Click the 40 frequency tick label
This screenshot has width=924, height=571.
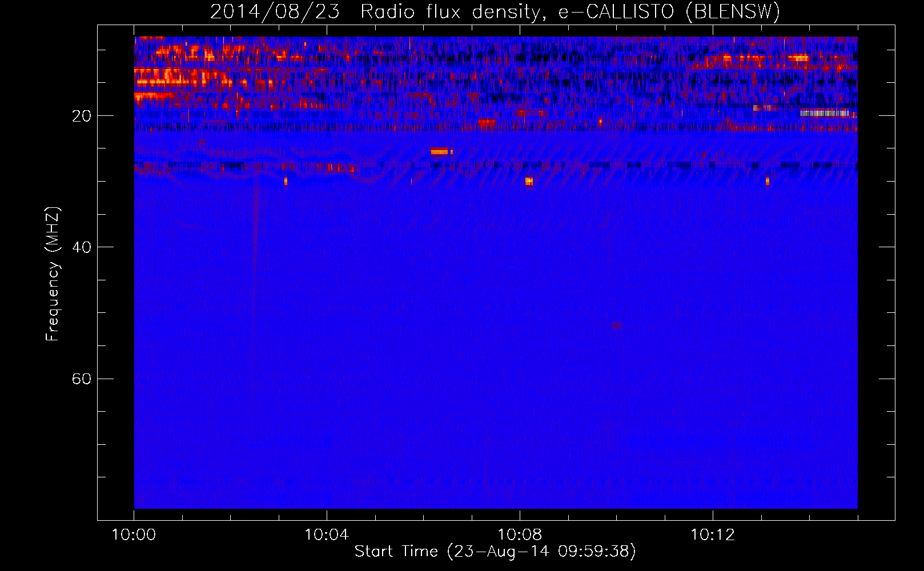tap(82, 247)
